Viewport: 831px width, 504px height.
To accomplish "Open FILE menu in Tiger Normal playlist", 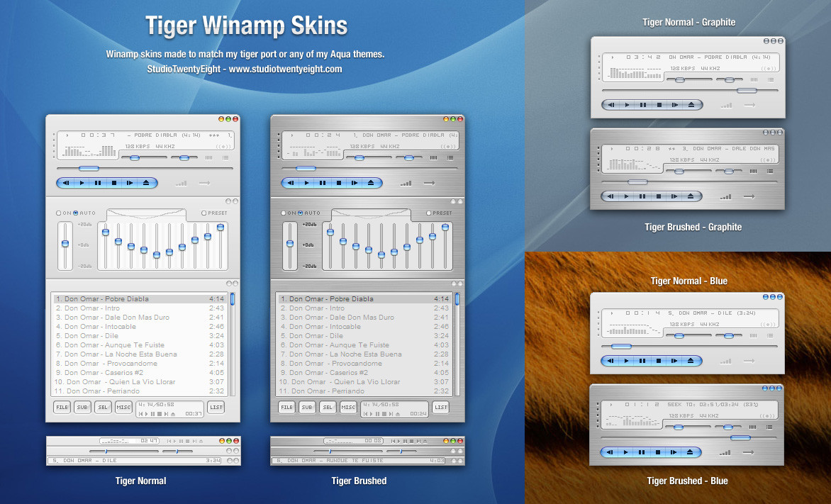I will 62,407.
